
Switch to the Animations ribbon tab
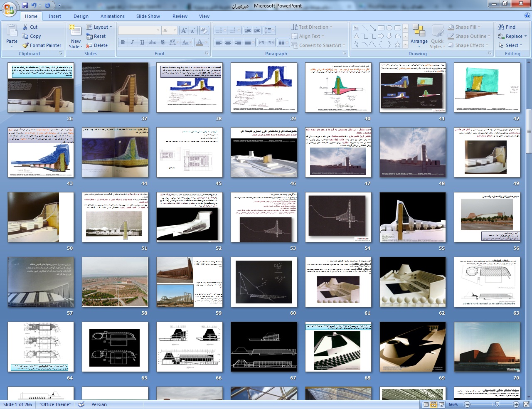(113, 16)
